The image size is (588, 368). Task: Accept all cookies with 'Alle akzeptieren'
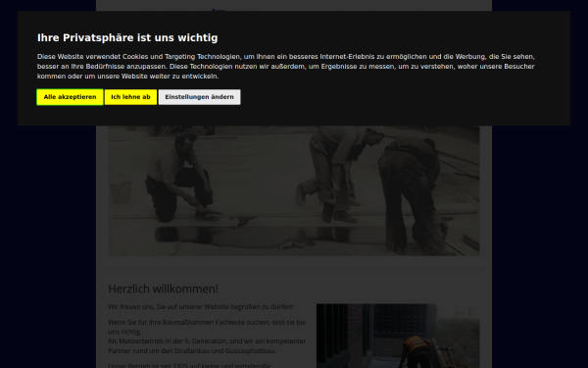tap(70, 97)
